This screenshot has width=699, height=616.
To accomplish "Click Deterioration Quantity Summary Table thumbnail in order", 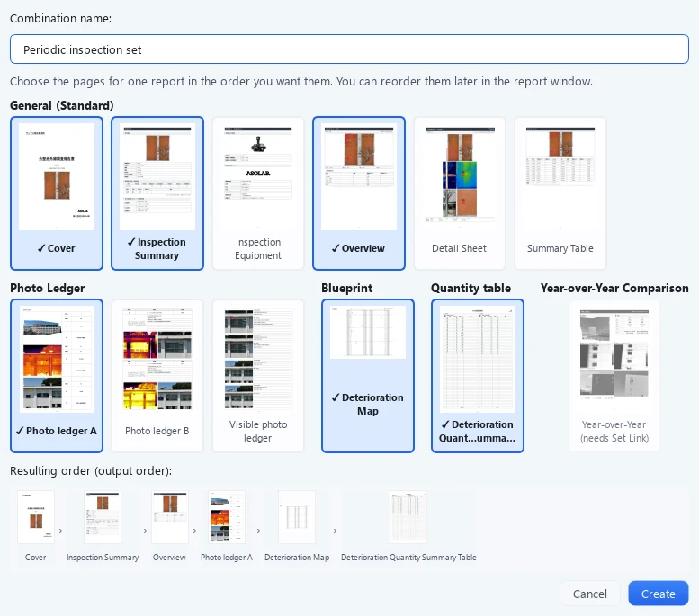I will pyautogui.click(x=408, y=517).
